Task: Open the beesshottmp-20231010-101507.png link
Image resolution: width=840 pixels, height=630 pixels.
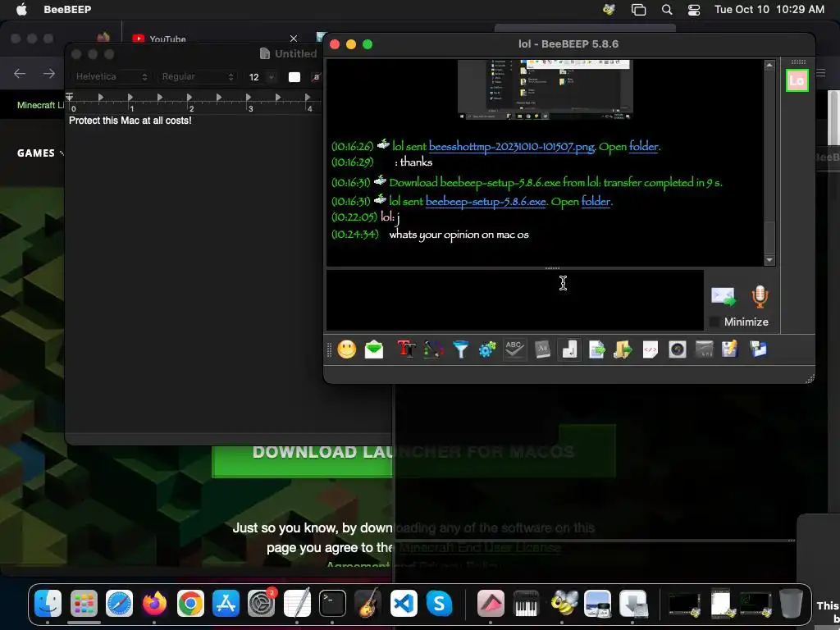Action: [511, 146]
